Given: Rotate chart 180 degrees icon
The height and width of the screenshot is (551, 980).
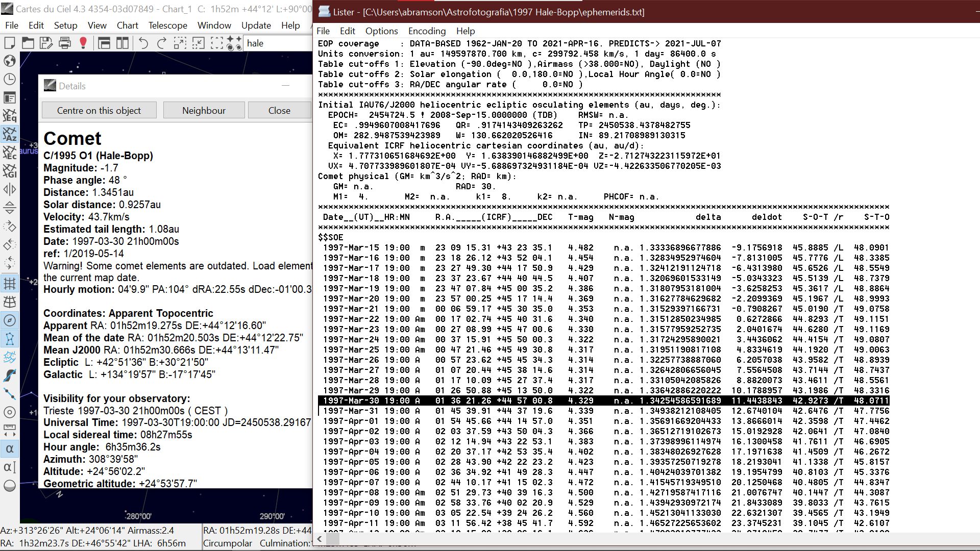Looking at the screenshot, I should (x=10, y=263).
